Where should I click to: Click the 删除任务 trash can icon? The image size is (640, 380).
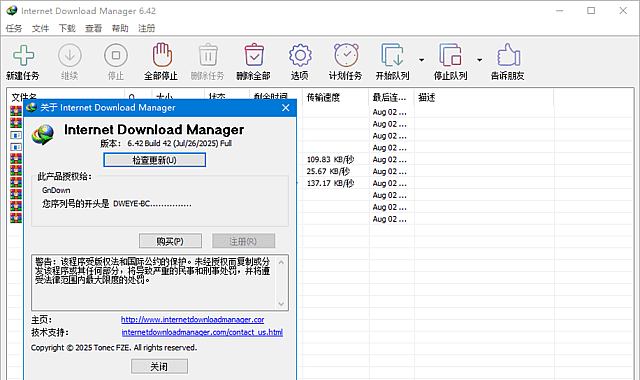[208, 55]
